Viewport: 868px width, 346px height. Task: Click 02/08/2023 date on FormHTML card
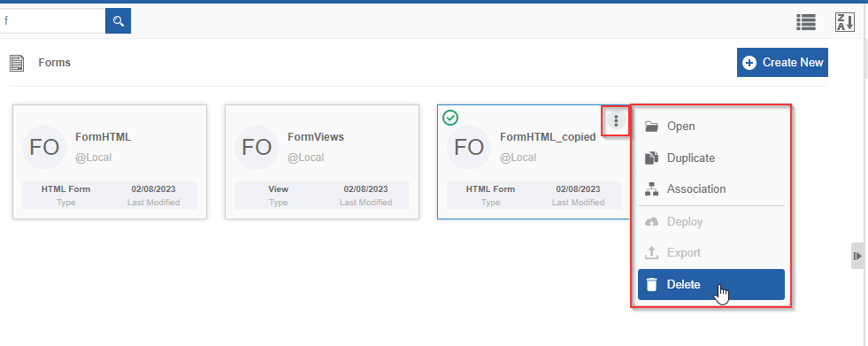pyautogui.click(x=153, y=188)
